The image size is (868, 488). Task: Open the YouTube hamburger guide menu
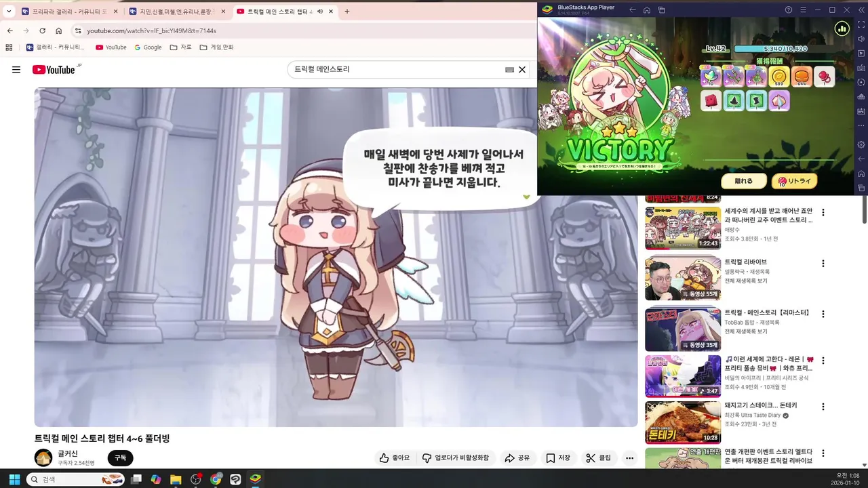16,70
